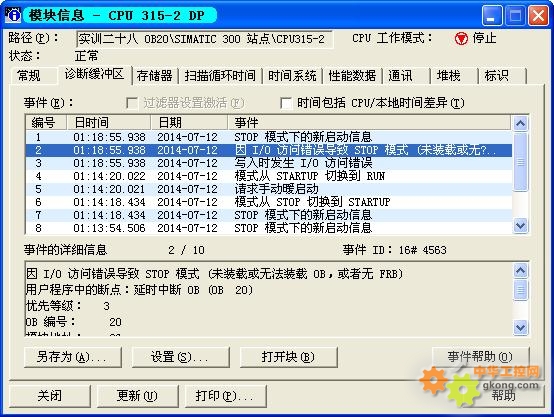
Task: Select event row 8 at 01:13:54.506
Action: pyautogui.click(x=269, y=228)
